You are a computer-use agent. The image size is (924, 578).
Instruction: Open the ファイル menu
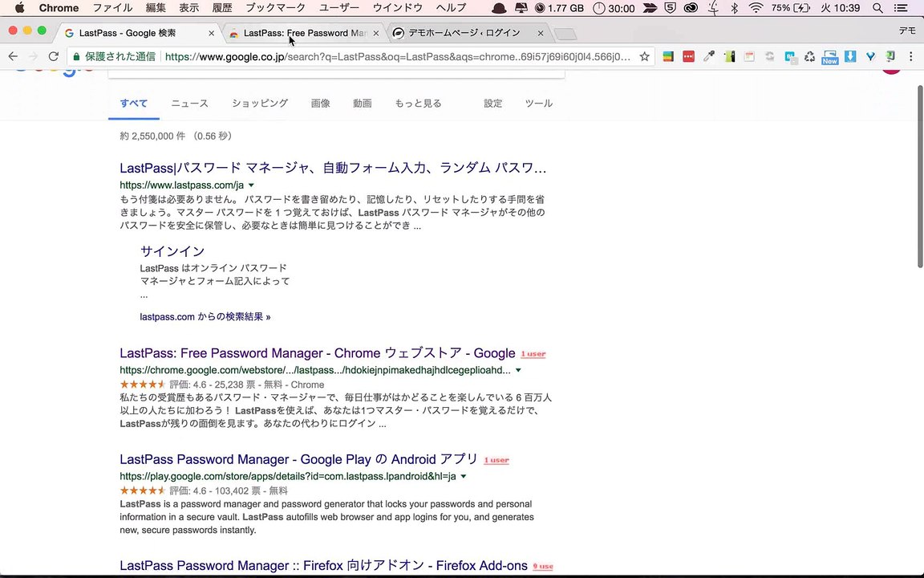[x=112, y=8]
